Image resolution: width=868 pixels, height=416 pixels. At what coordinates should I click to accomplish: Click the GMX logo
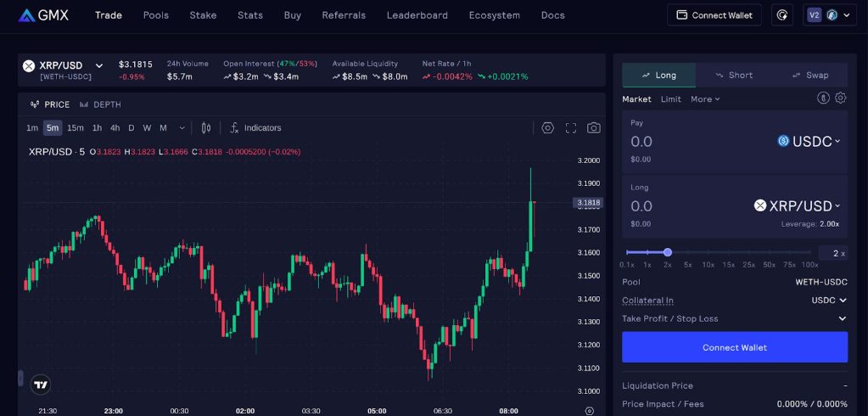(x=42, y=15)
